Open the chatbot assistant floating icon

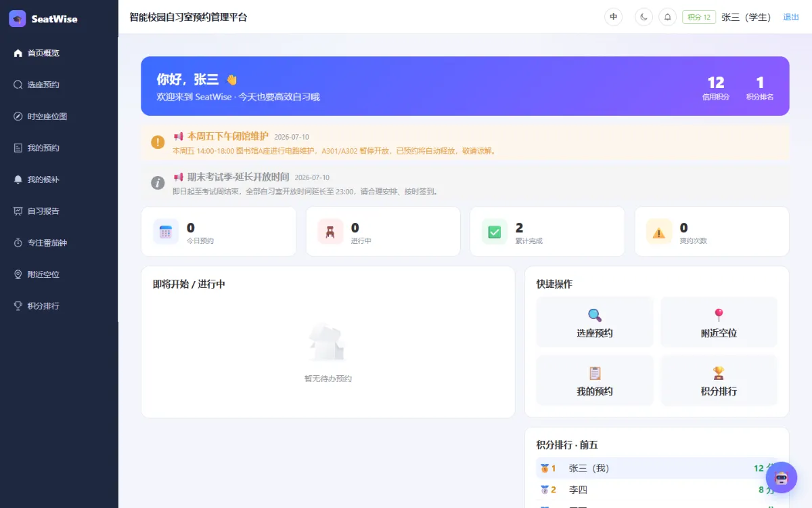tap(782, 478)
